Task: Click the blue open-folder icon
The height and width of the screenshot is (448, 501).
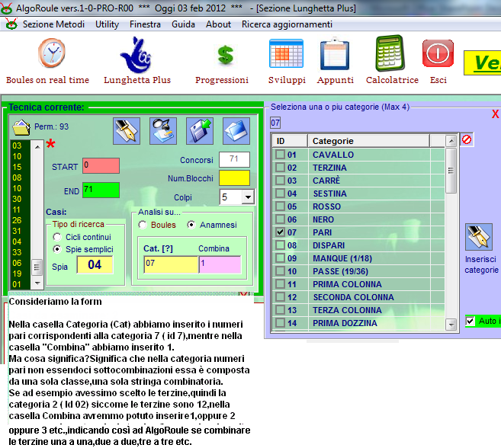Action: (236, 131)
